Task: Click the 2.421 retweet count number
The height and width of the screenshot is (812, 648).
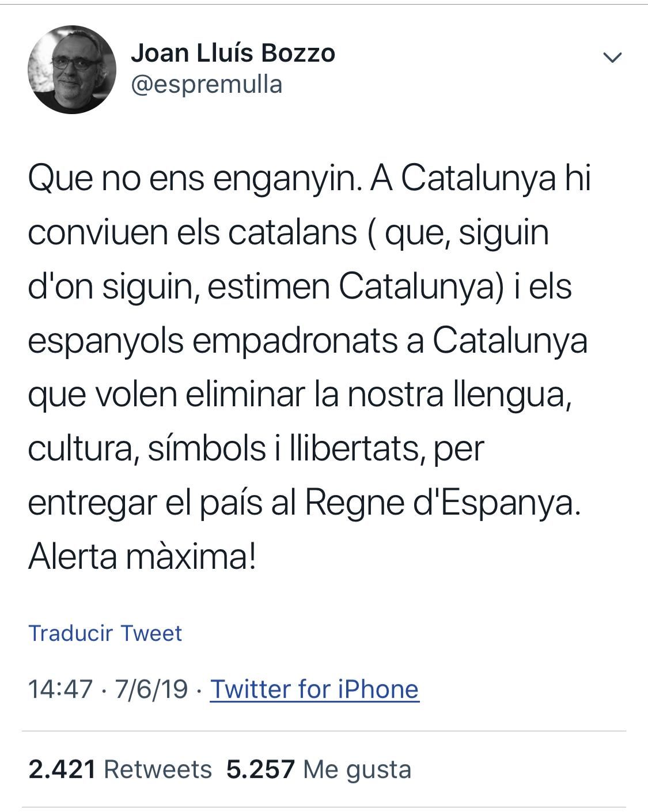Action: [62, 769]
